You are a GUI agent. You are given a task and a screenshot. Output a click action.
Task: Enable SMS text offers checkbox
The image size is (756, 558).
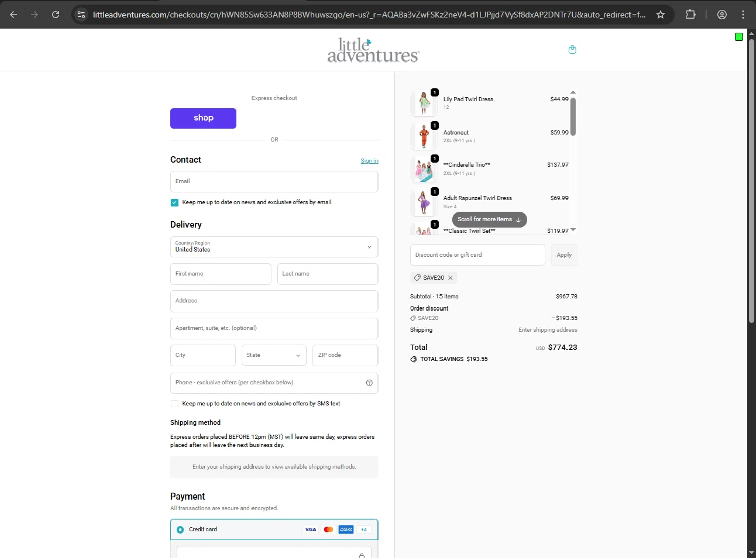174,404
